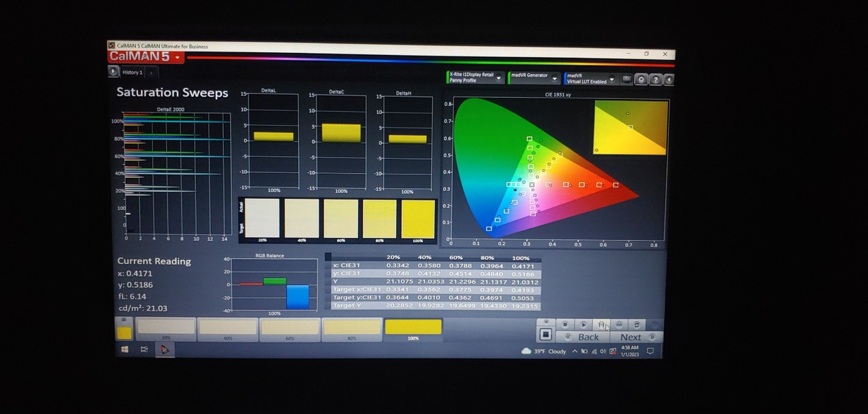Click the DDC icon in top toolbar
Viewport: 868px width, 414px height.
(627, 79)
